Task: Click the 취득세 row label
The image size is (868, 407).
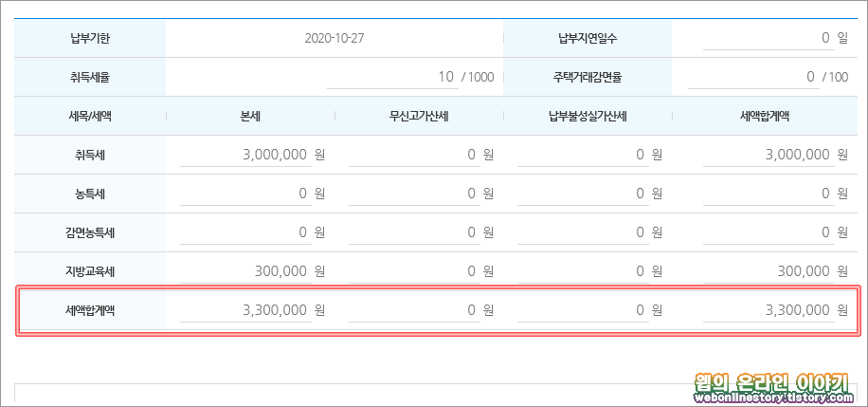Action: pos(89,155)
